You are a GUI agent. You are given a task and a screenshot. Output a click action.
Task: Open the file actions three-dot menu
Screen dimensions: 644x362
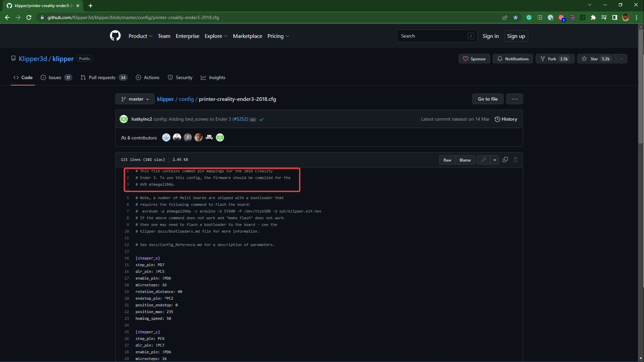[515, 99]
